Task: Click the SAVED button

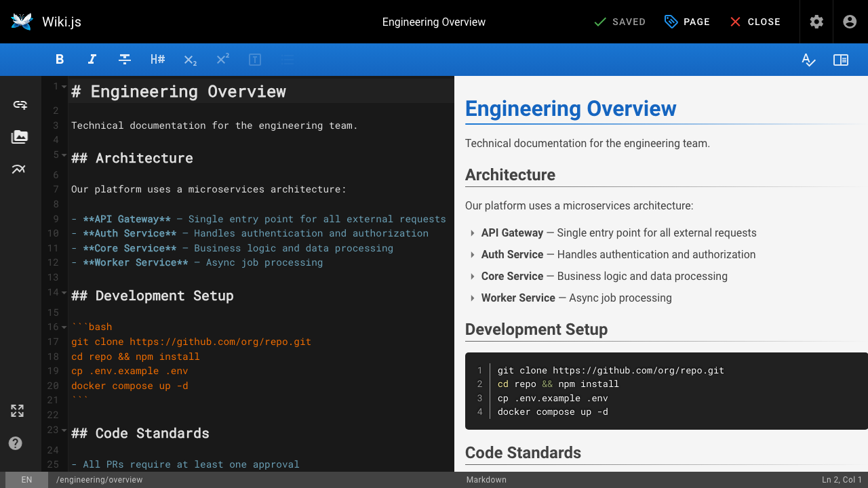Action: pyautogui.click(x=619, y=22)
